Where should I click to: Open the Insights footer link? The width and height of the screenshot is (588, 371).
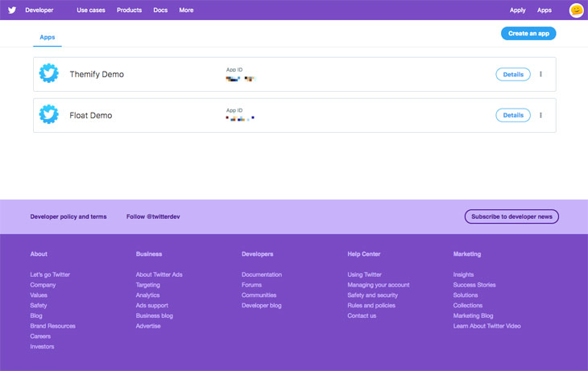click(463, 274)
